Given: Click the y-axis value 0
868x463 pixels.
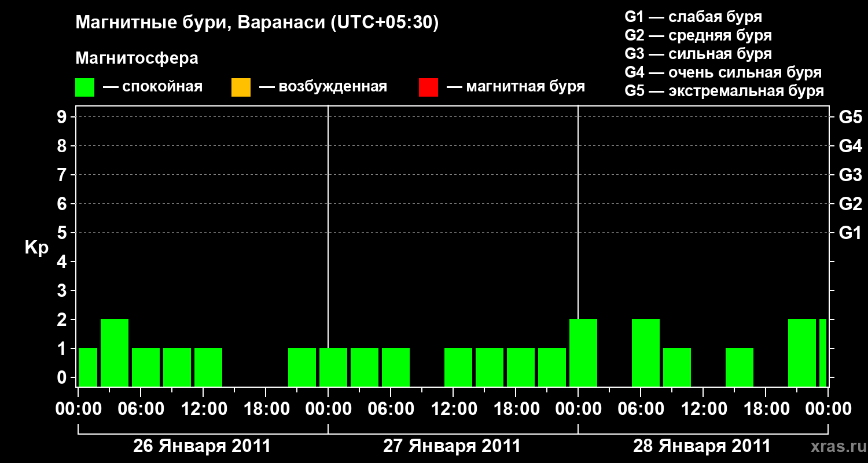Looking at the screenshot, I should click(x=63, y=377).
